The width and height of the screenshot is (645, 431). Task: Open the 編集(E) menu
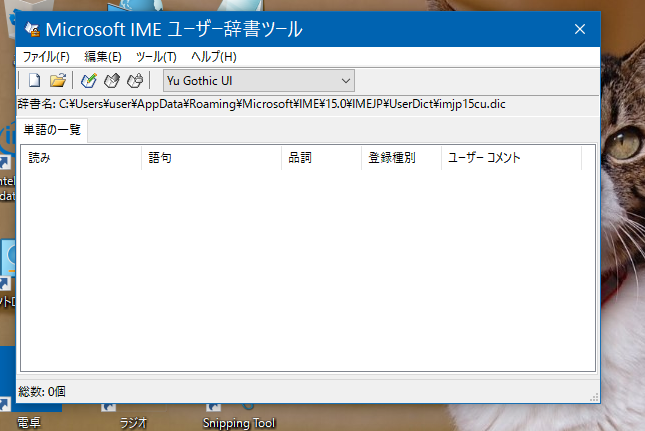[103, 57]
